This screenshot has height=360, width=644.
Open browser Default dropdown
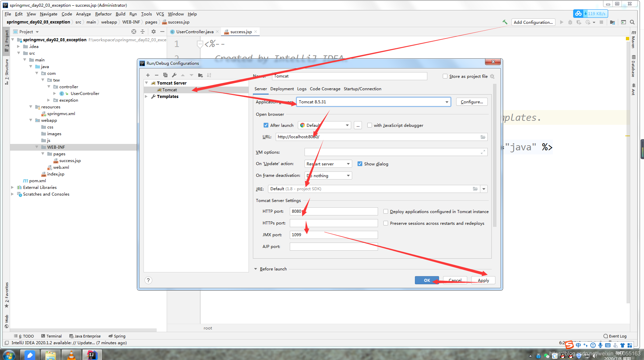click(324, 125)
